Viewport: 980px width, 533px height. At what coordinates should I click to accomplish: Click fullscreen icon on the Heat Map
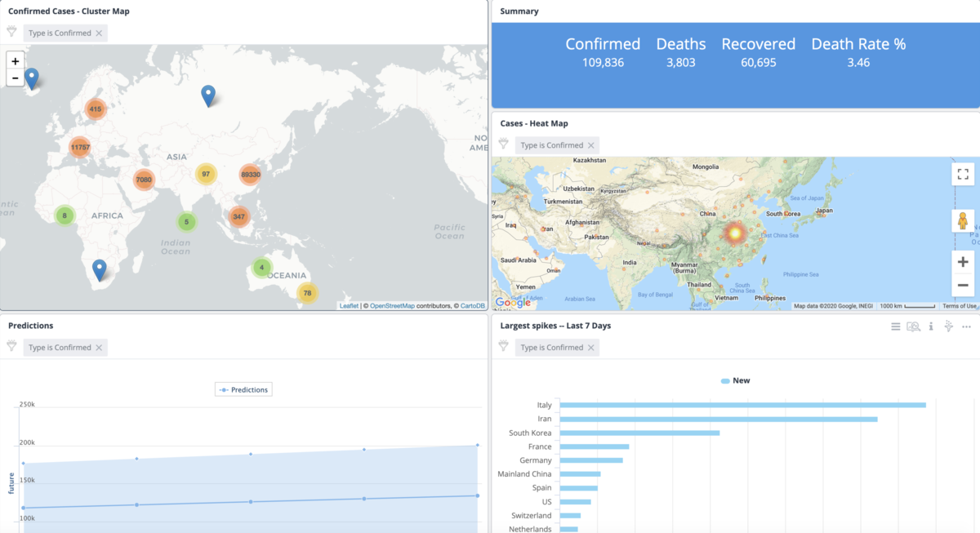click(x=963, y=174)
